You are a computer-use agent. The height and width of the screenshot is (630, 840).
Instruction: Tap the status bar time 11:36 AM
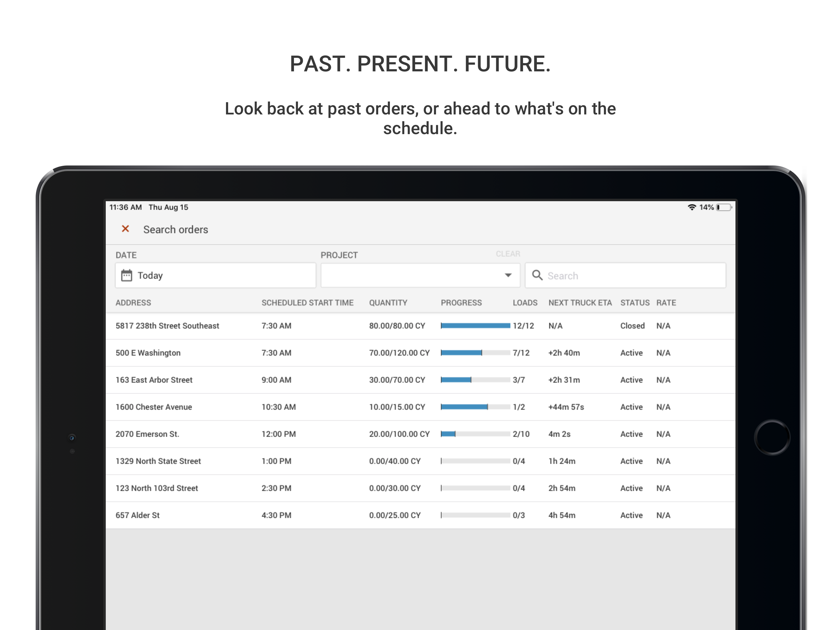[125, 207]
